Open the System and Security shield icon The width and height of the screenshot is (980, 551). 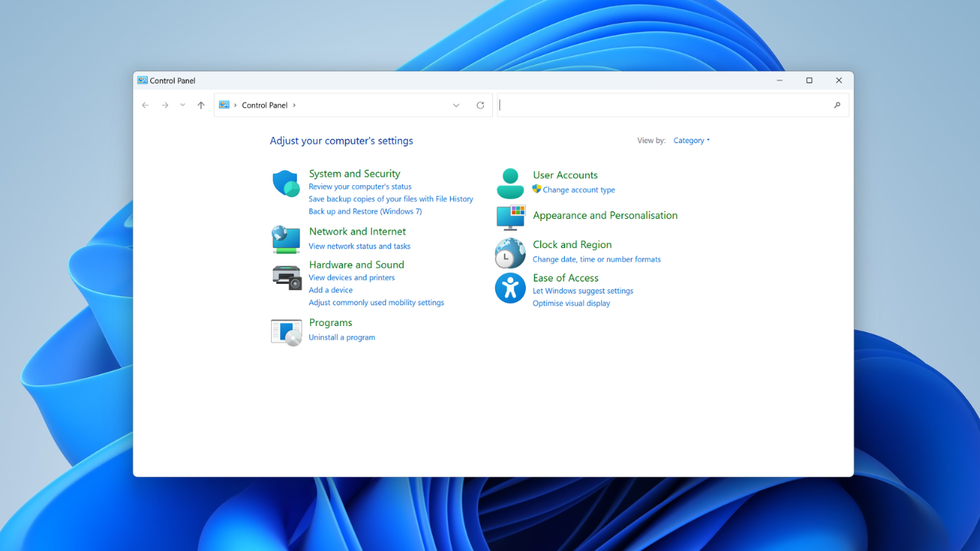pos(286,184)
